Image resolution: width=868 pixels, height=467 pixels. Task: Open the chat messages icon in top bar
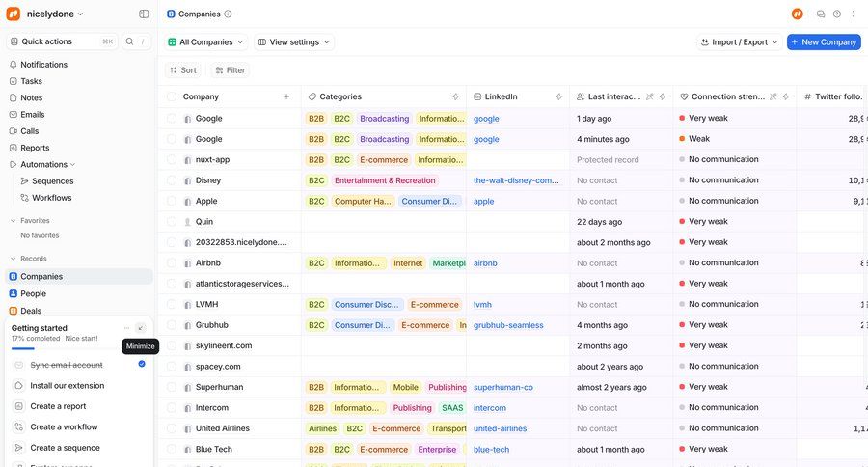[821, 14]
